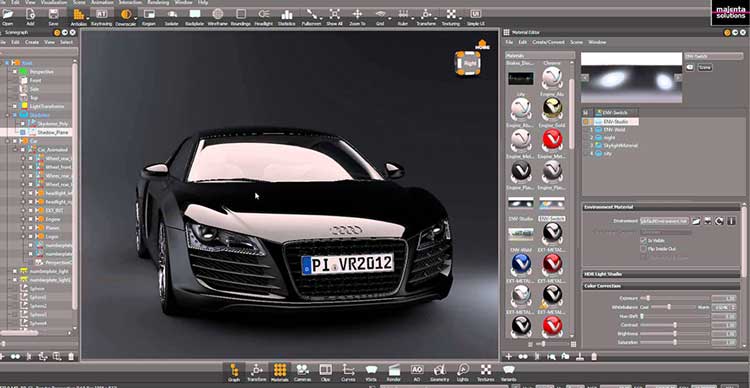
Task: Toggle the Shadow_Plane node checkbox
Action: click(22, 132)
